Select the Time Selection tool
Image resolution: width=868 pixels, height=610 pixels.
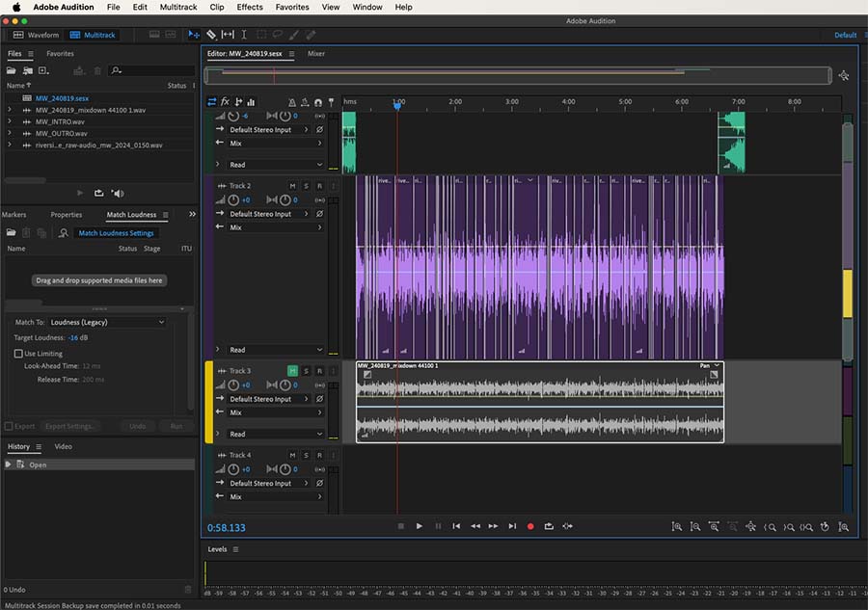point(244,35)
